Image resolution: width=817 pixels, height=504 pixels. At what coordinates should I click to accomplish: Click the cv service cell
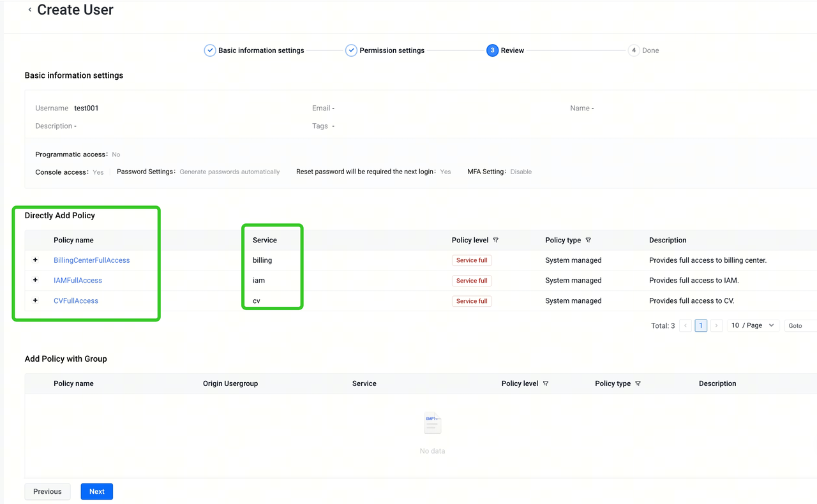pos(257,300)
